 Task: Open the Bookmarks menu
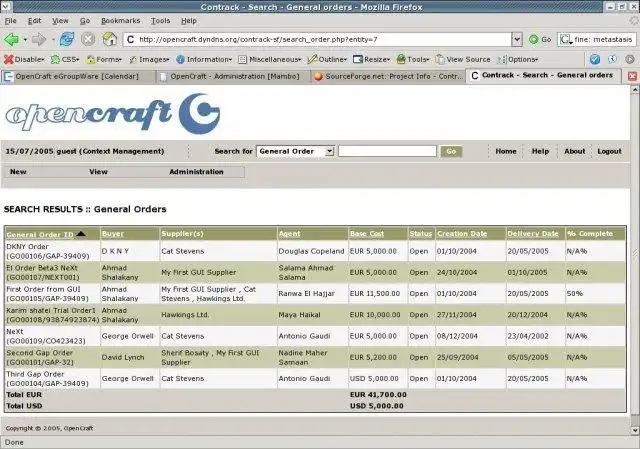click(x=120, y=21)
